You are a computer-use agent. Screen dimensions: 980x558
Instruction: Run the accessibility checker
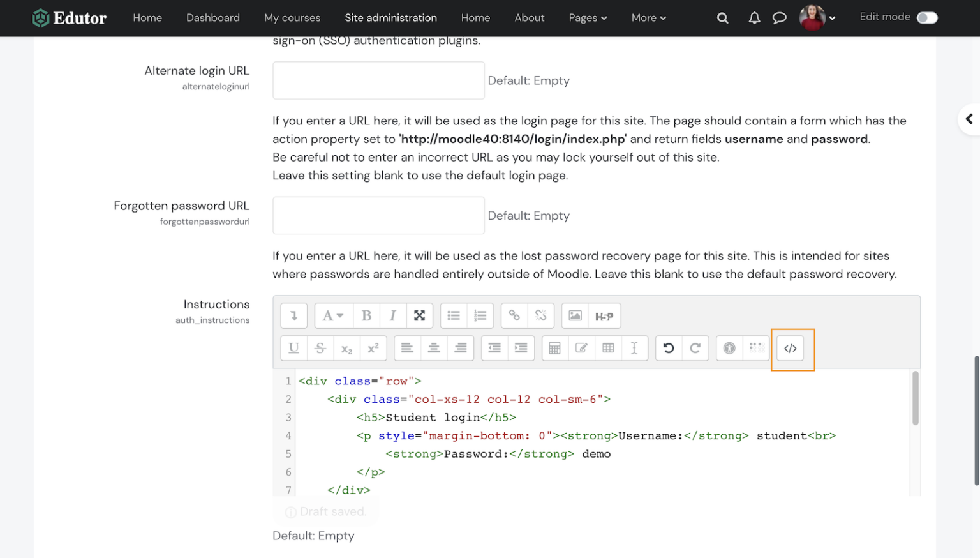coord(729,348)
